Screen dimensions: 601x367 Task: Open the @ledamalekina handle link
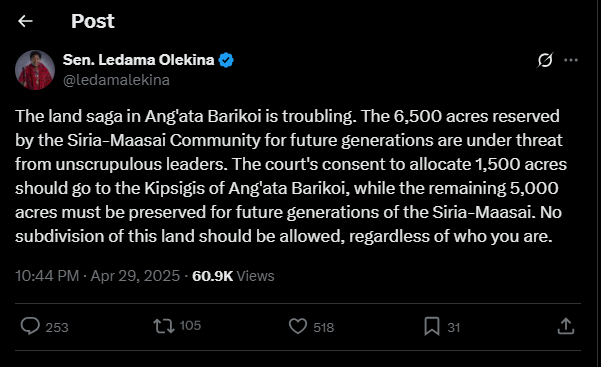pos(116,80)
